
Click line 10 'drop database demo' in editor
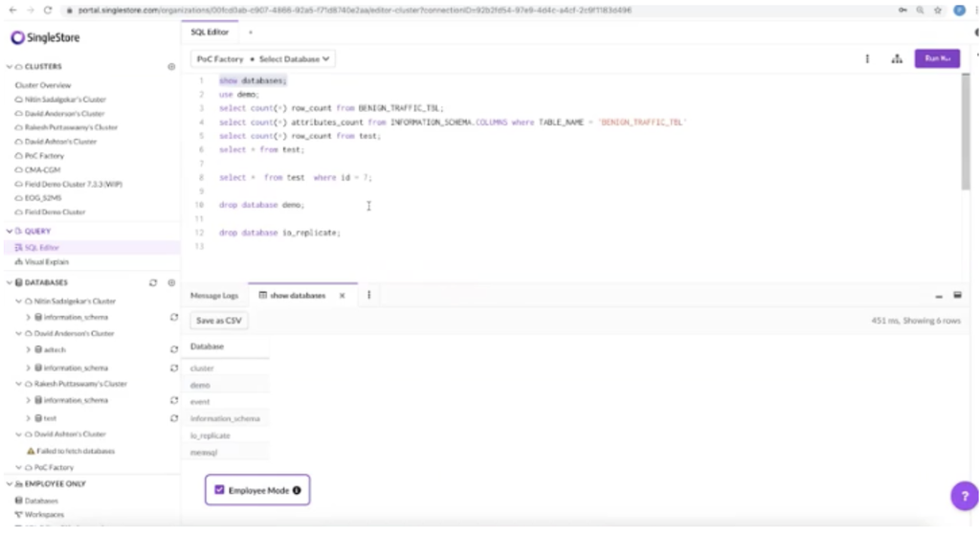[x=262, y=205]
